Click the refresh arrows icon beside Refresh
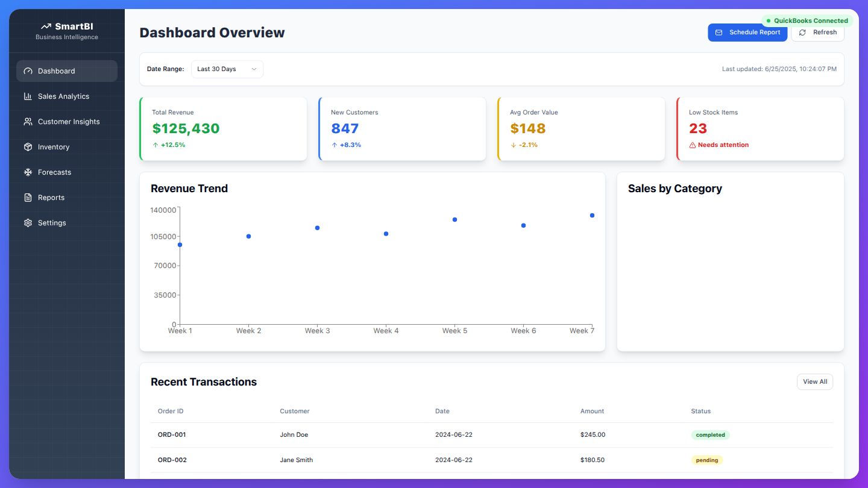Image resolution: width=868 pixels, height=488 pixels. 802,33
